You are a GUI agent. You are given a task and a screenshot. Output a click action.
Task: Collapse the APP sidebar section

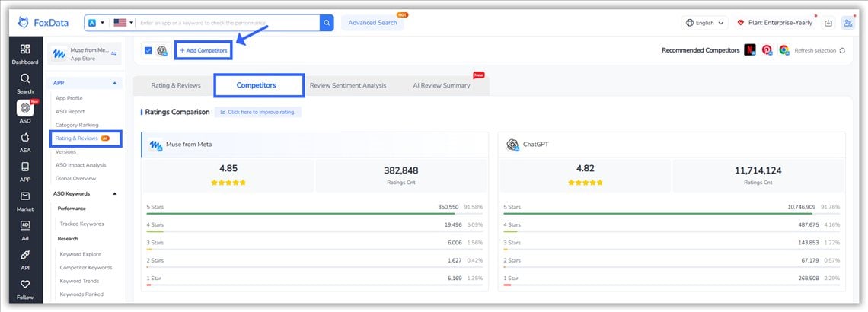114,83
